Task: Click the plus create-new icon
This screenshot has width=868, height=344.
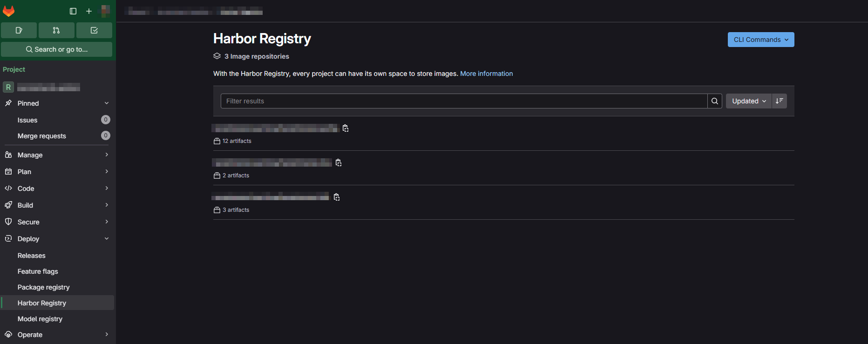Action: point(89,11)
